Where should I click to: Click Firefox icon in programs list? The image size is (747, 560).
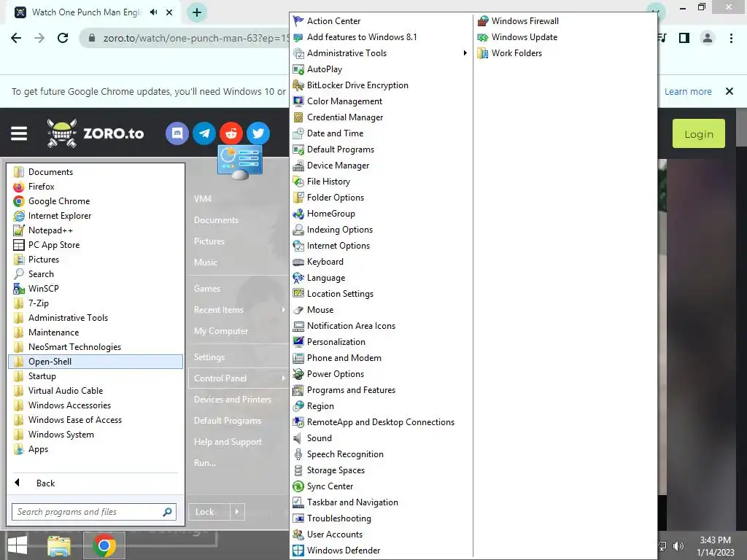(18, 187)
